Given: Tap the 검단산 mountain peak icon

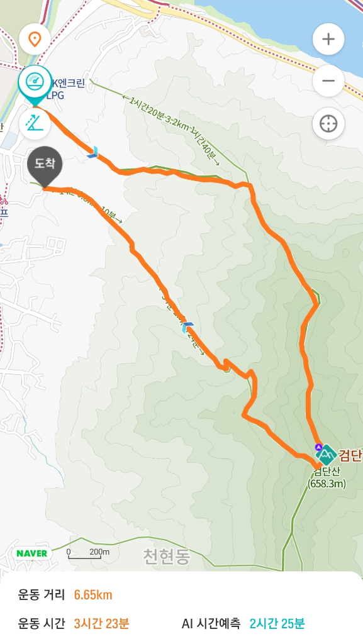Looking at the screenshot, I should click(326, 455).
